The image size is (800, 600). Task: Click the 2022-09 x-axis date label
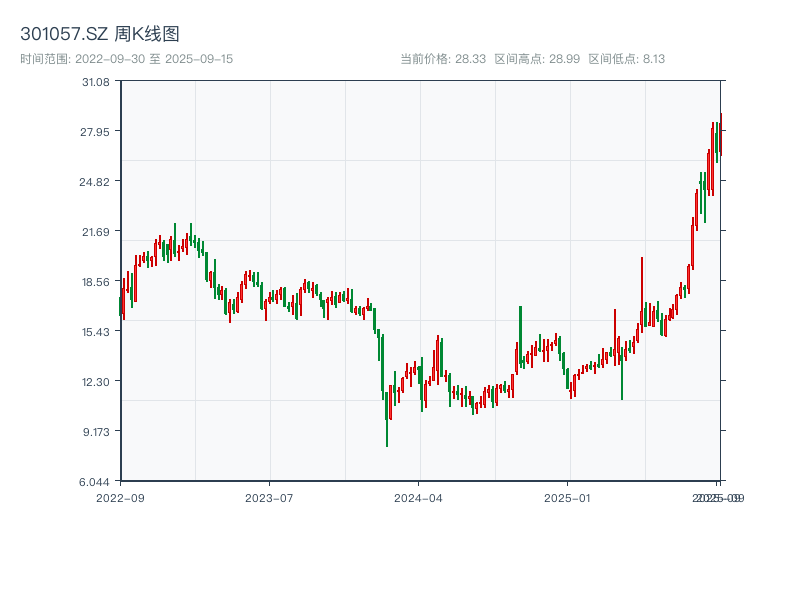click(120, 497)
